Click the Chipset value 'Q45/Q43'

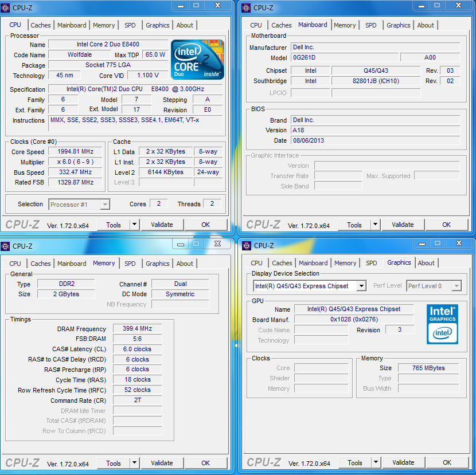pyautogui.click(x=376, y=70)
